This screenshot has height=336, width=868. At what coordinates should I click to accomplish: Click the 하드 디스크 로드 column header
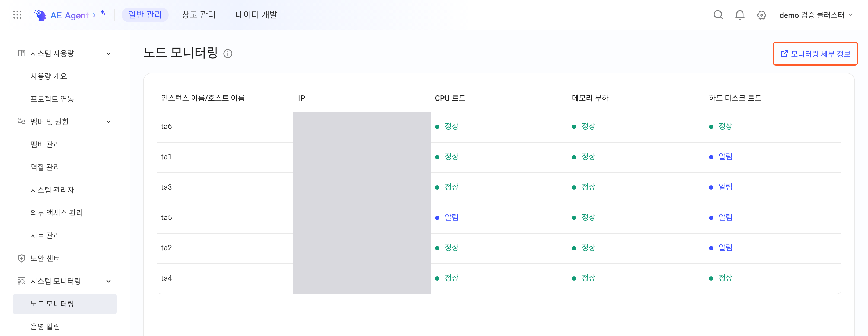[x=735, y=98]
